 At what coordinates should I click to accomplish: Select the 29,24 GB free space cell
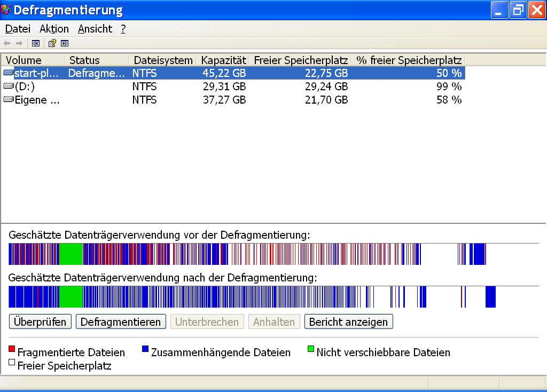click(x=326, y=86)
